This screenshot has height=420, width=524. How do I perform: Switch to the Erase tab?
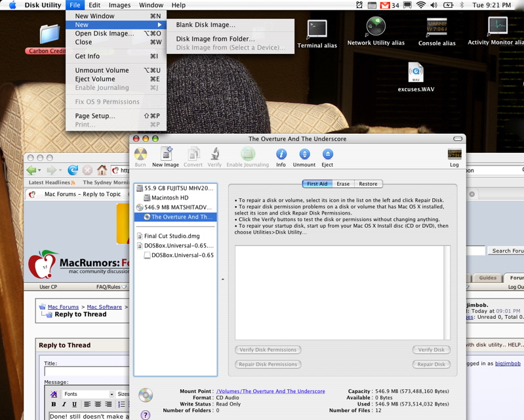click(x=343, y=184)
